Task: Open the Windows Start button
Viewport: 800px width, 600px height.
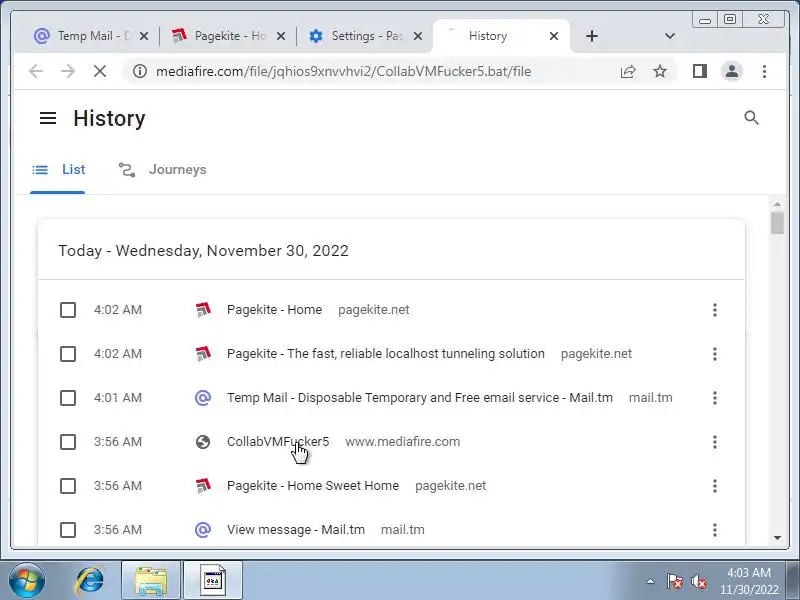Action: [26, 580]
